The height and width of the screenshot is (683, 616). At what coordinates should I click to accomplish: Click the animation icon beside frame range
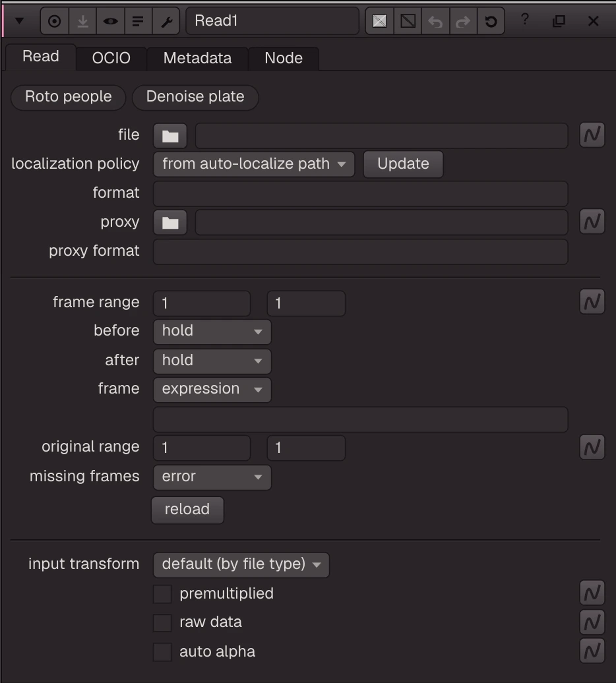point(592,301)
